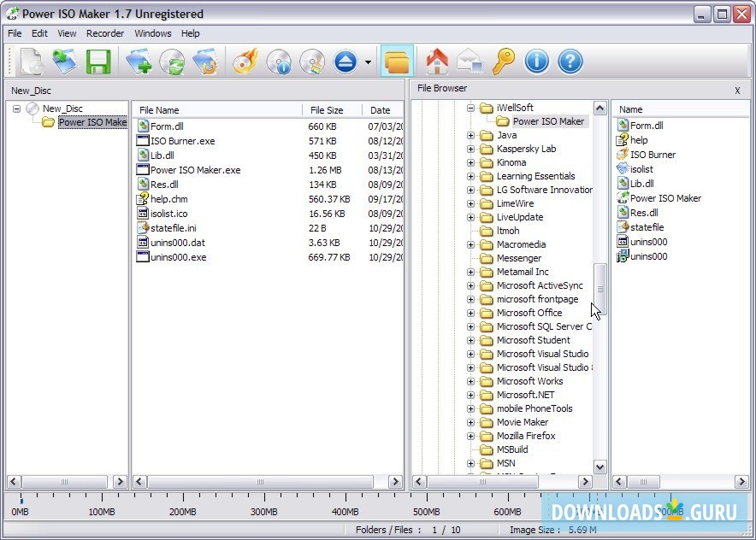Click the New disc image toolbar icon
The height and width of the screenshot is (540, 756).
[x=32, y=62]
